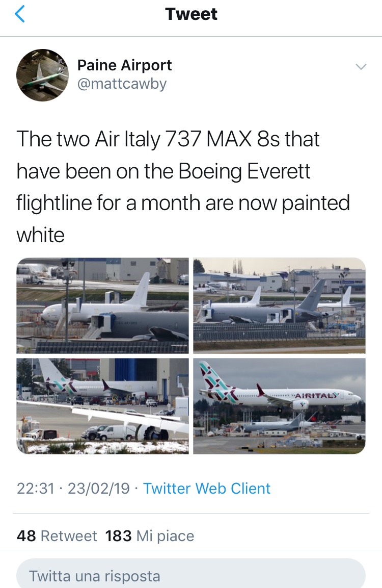The width and height of the screenshot is (382, 588).
Task: Expand the tweet options chevron
Action: (361, 67)
